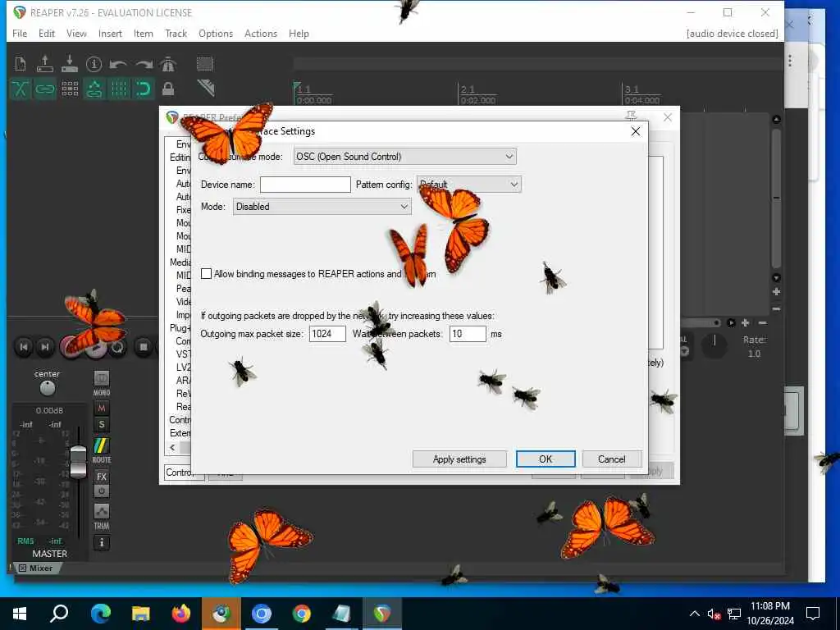
Task: Click timeline marker 2.1
Action: pos(468,89)
